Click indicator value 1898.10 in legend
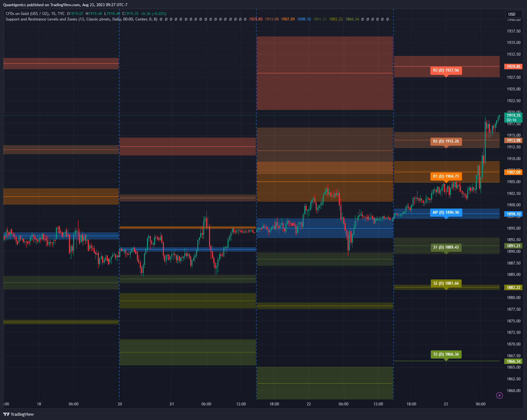527x420 pixels. coord(304,19)
